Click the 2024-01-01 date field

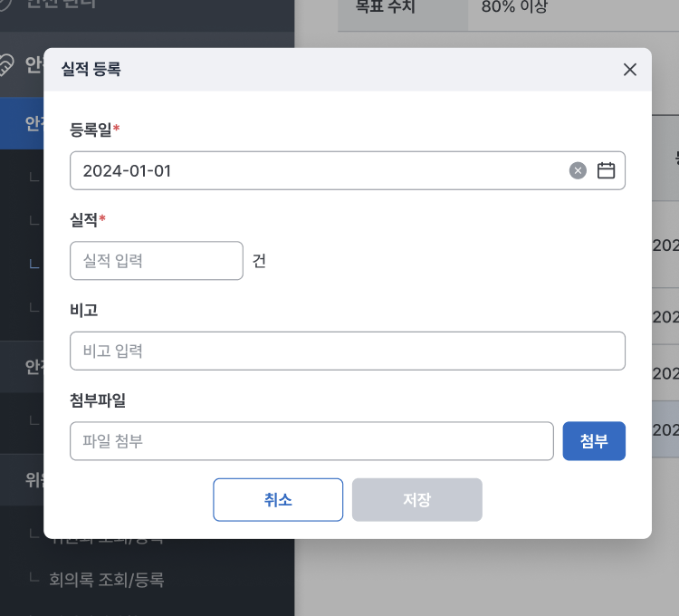pos(308,170)
